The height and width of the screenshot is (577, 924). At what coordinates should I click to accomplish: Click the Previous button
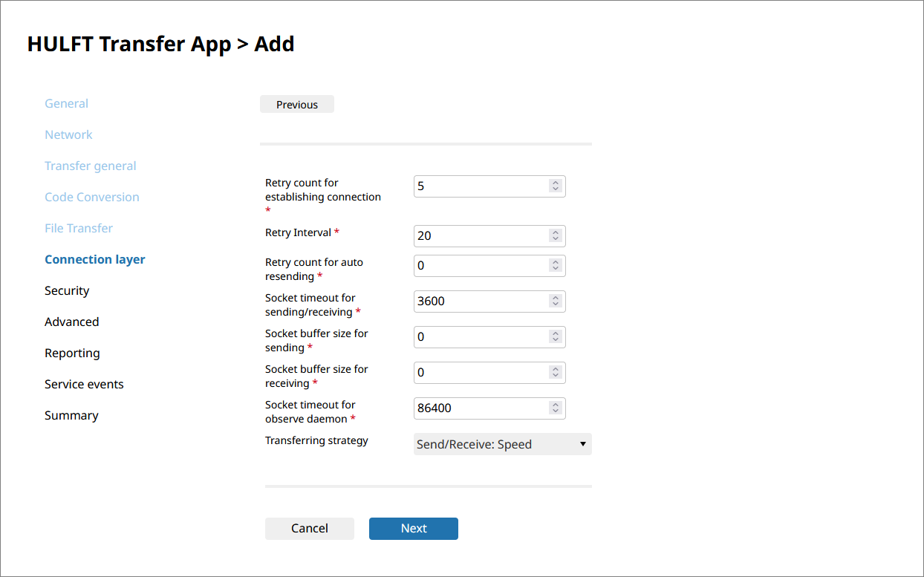point(296,105)
